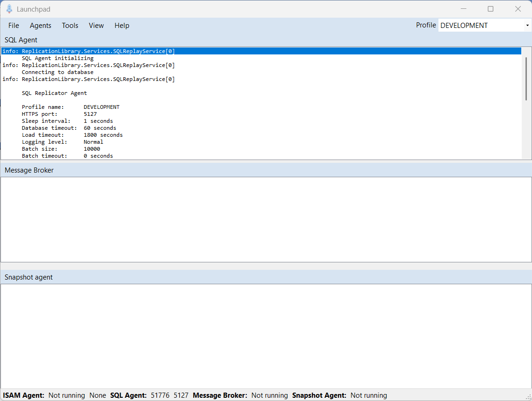The width and height of the screenshot is (532, 401).
Task: Click the ISAM Agent status indicator
Action: coord(67,395)
